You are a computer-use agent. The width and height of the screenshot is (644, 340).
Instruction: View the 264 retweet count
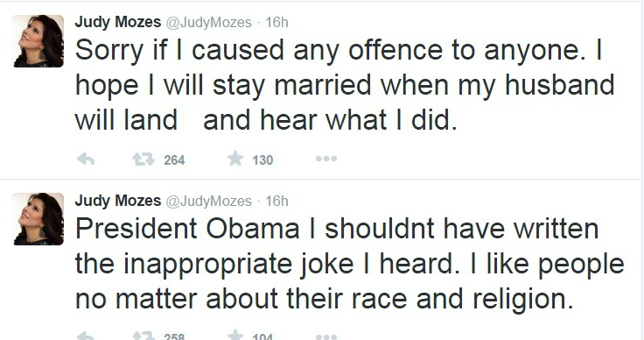(174, 160)
